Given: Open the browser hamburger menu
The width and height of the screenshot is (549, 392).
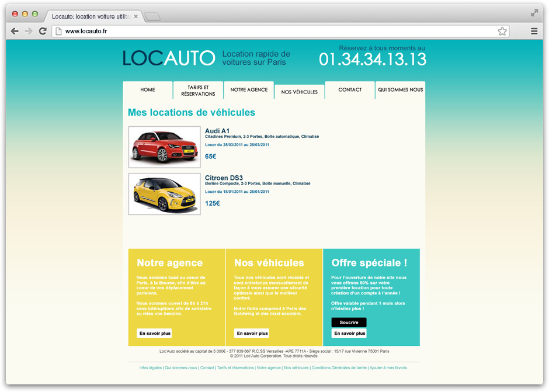Looking at the screenshot, I should click(x=534, y=31).
